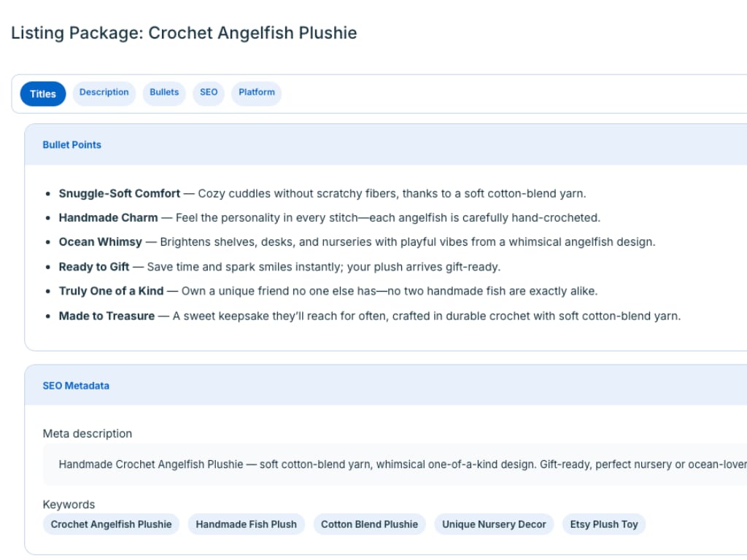The height and width of the screenshot is (560, 747).
Task: Select the Ocean Whimsy bullet line
Action: coord(357,242)
